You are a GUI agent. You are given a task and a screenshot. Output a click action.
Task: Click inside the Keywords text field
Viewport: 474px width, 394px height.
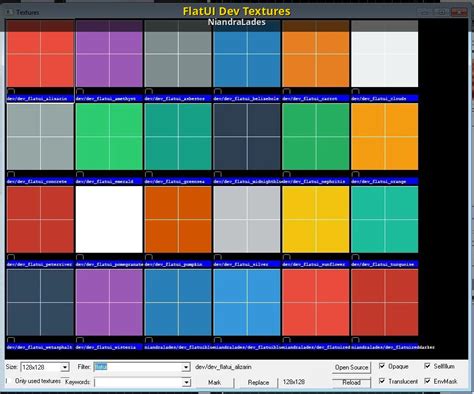pos(139,382)
